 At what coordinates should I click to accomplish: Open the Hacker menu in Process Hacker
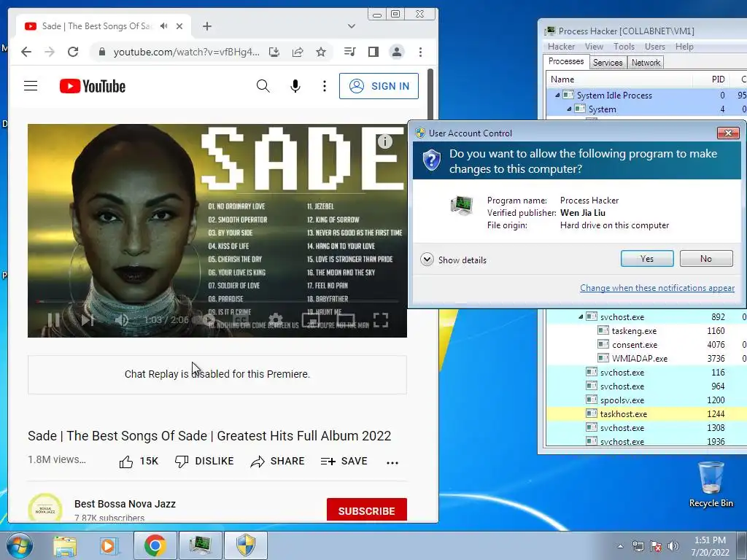pos(561,46)
